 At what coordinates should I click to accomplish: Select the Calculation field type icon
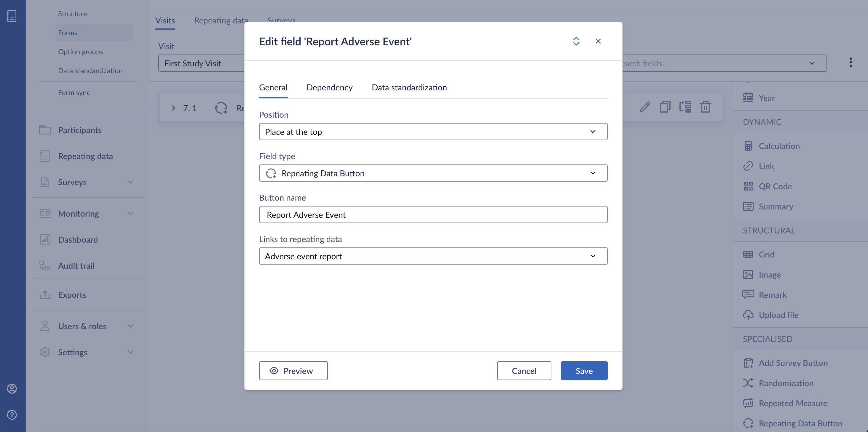(748, 146)
